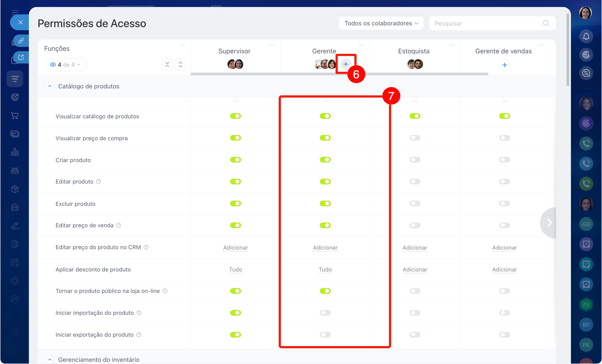
Task: Click the copy link slider button
Action: point(21,40)
